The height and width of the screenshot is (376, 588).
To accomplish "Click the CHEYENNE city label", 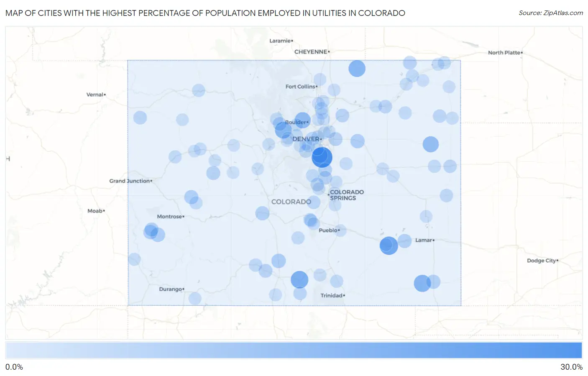I will (311, 52).
